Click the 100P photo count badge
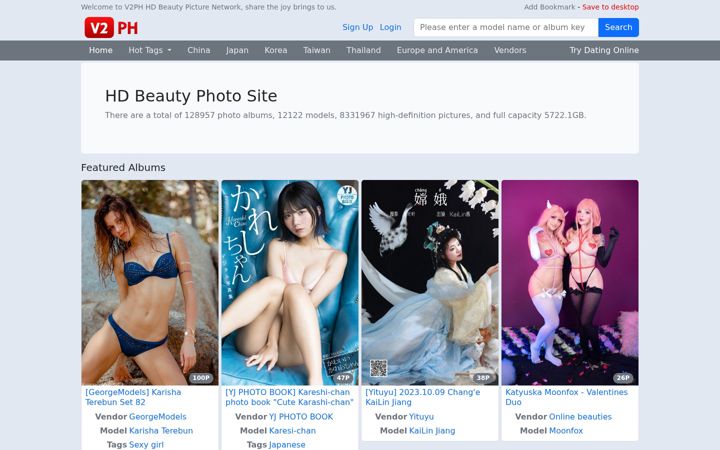Viewport: 720px width, 450px height. pyautogui.click(x=201, y=378)
